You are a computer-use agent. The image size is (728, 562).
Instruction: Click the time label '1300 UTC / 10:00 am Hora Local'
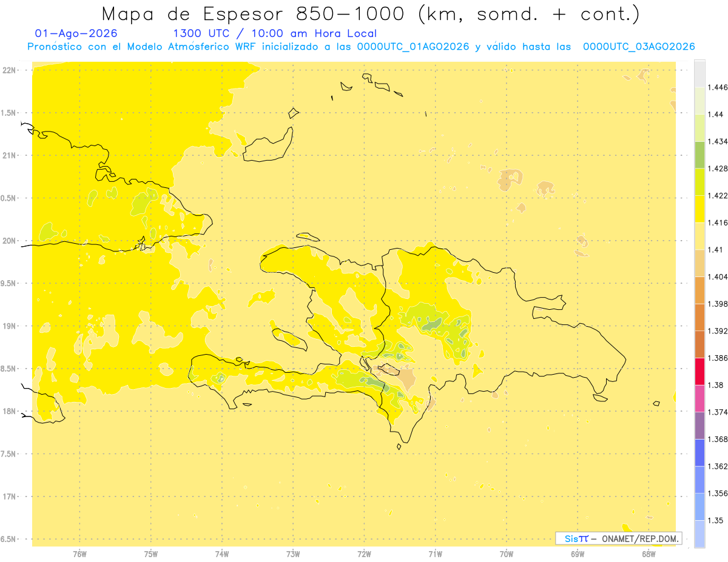pos(275,33)
